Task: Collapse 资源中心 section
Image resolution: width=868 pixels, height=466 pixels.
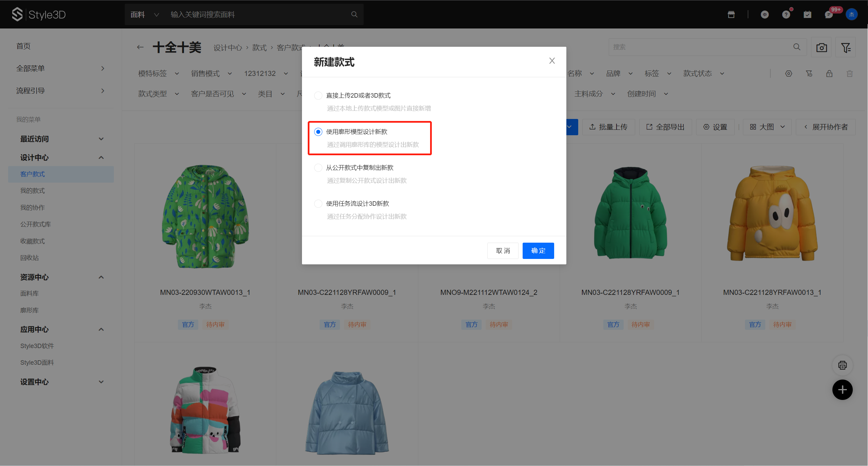Action: point(101,277)
